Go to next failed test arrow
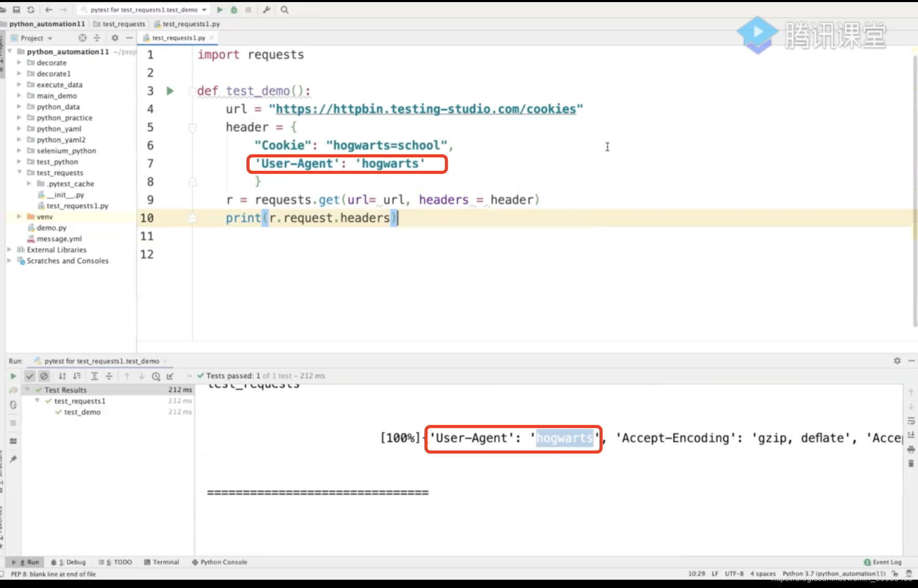918x588 pixels. [x=141, y=376]
